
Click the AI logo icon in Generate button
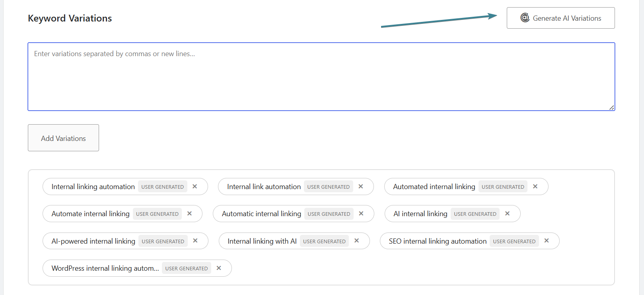click(x=525, y=18)
